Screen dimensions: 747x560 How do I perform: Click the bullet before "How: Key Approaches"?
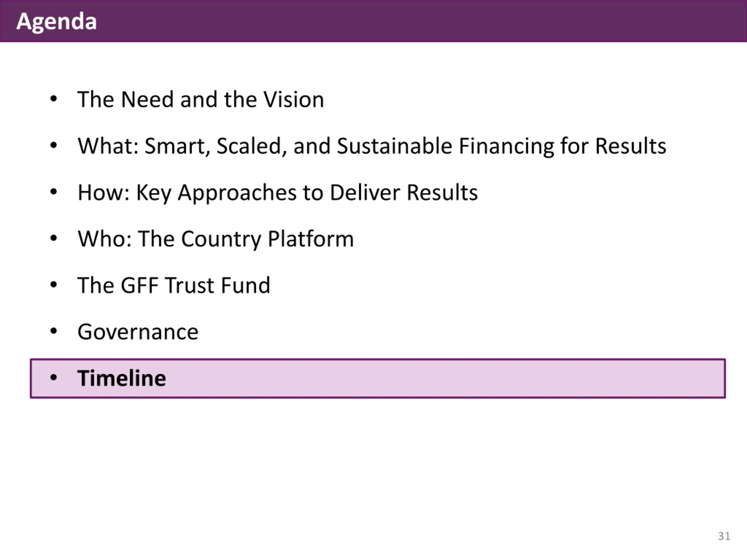click(53, 192)
